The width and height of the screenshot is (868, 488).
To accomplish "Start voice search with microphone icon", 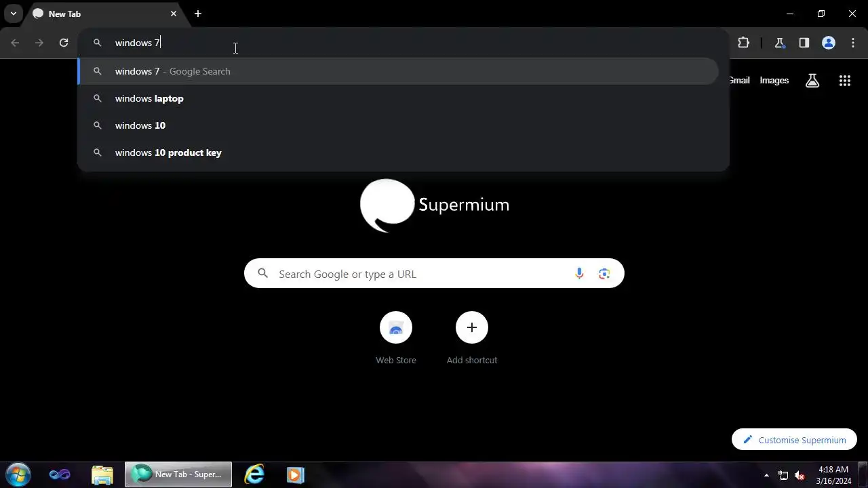I will pos(579,274).
